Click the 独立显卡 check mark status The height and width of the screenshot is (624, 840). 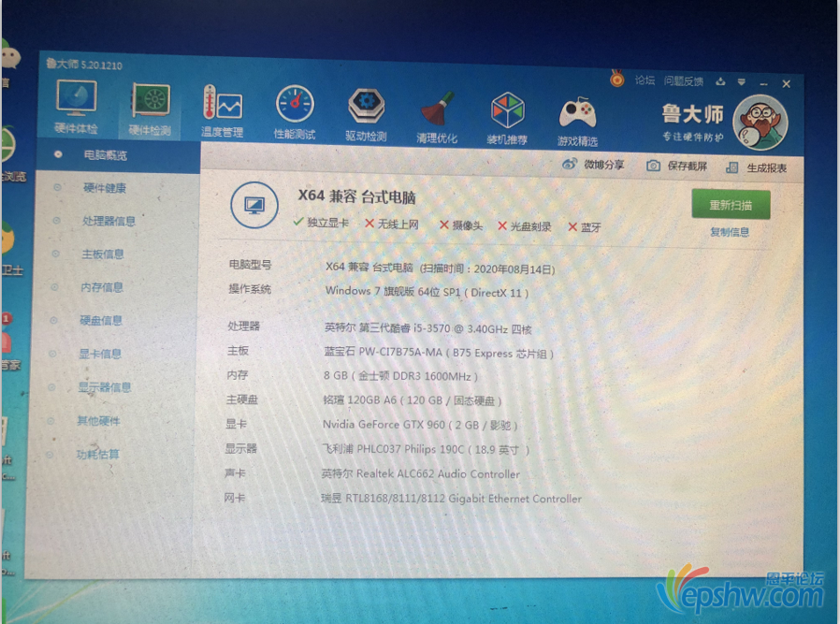pyautogui.click(x=321, y=223)
